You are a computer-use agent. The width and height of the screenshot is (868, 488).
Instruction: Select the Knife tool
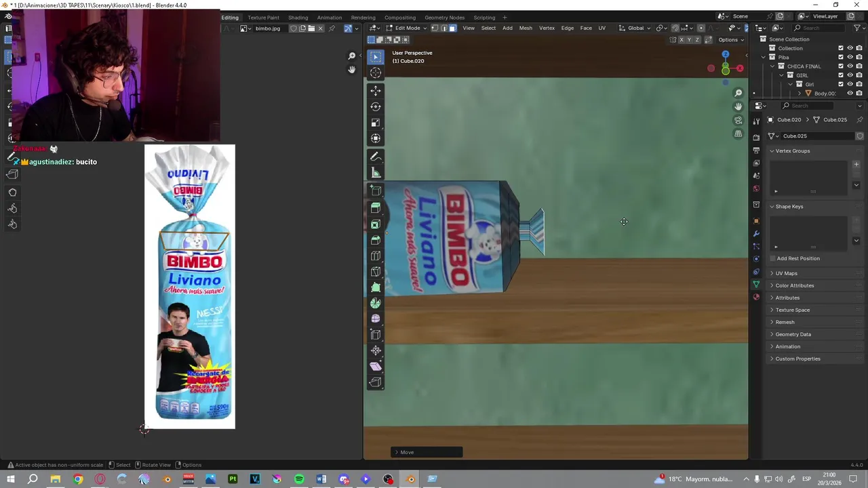coord(376,272)
